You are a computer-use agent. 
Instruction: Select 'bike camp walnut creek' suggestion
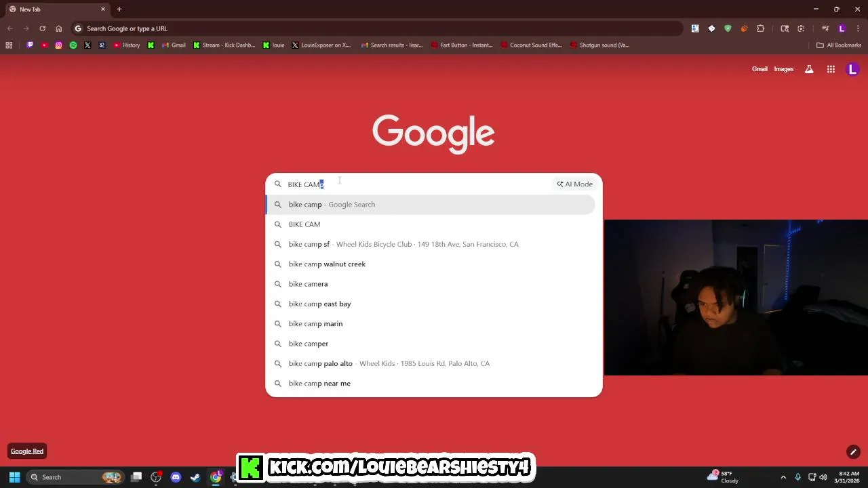[431, 264]
